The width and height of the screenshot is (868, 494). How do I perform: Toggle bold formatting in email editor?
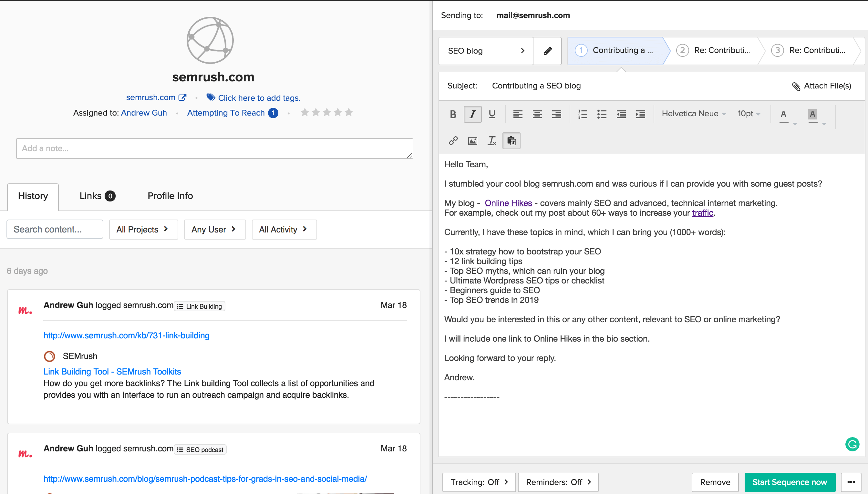pos(453,114)
